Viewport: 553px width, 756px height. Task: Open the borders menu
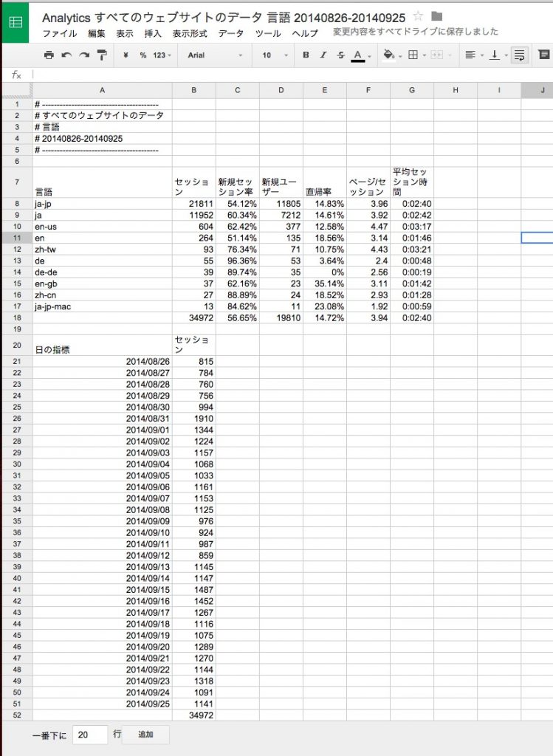pyautogui.click(x=413, y=55)
